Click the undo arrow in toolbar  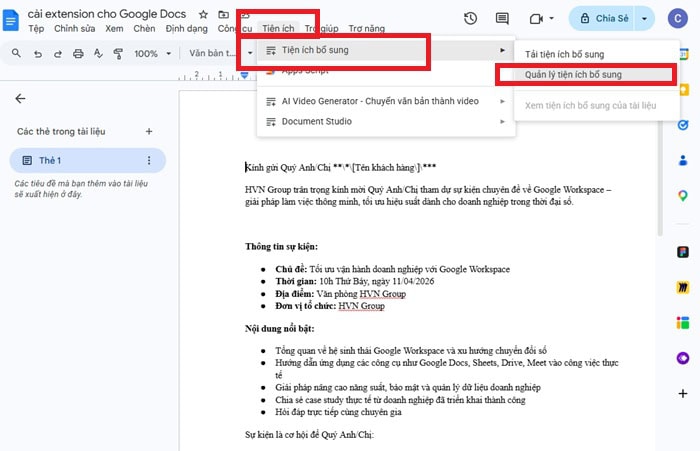tap(37, 53)
